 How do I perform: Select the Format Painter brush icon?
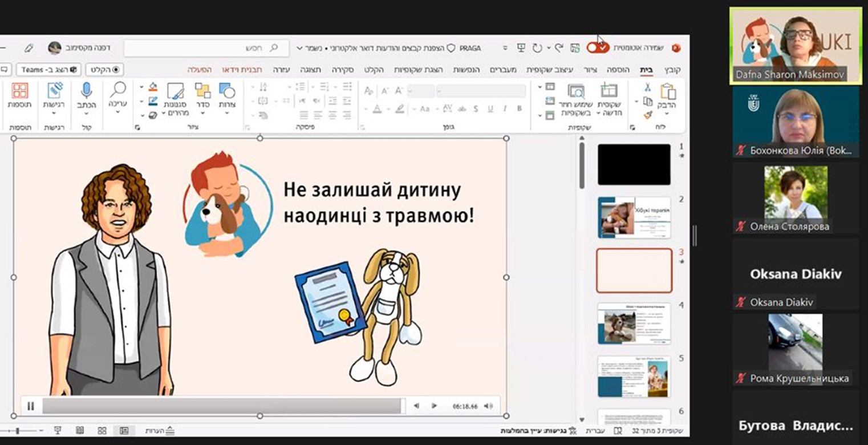(647, 115)
